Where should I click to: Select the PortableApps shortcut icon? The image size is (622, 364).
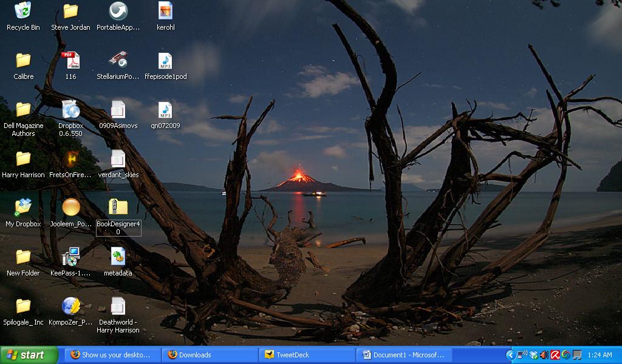(118, 11)
